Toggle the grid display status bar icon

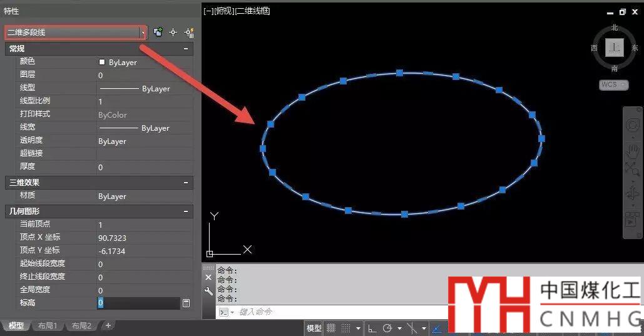(331, 328)
